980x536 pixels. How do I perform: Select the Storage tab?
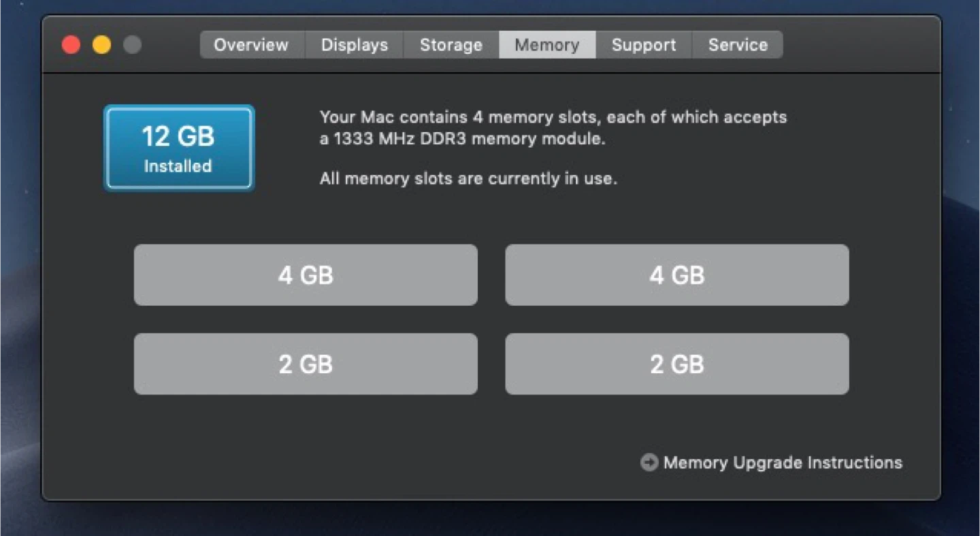pyautogui.click(x=451, y=45)
